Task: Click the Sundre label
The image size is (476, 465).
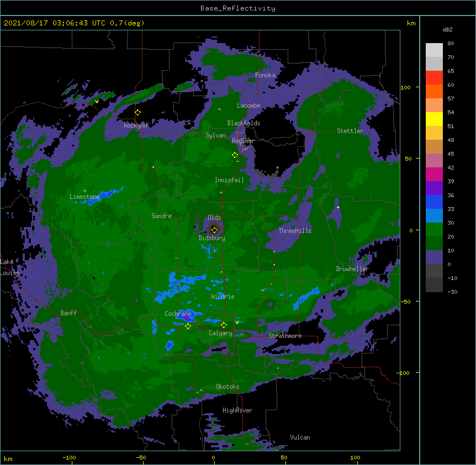Action: point(161,216)
